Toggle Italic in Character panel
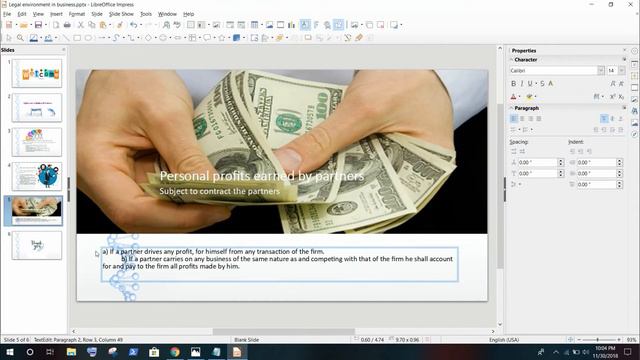 point(522,84)
